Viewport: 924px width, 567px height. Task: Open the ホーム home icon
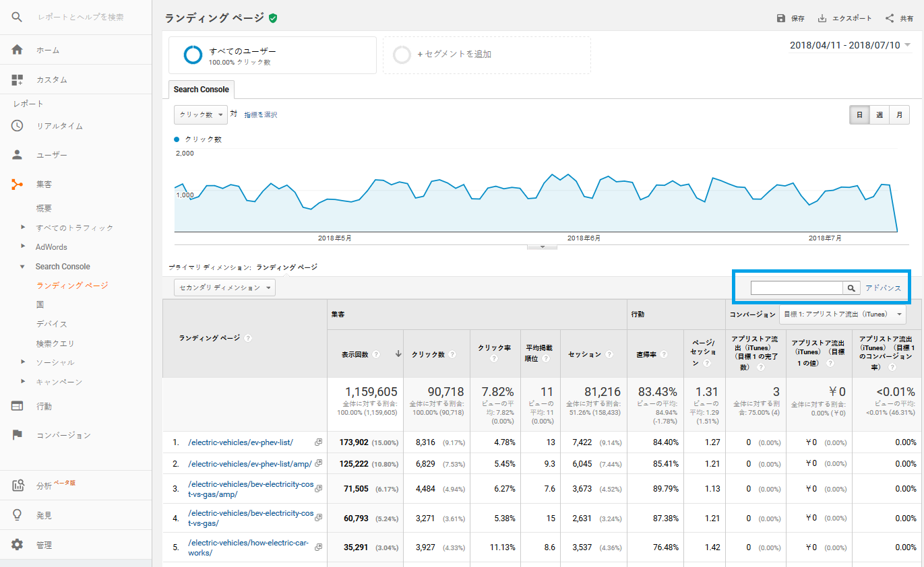pyautogui.click(x=18, y=50)
